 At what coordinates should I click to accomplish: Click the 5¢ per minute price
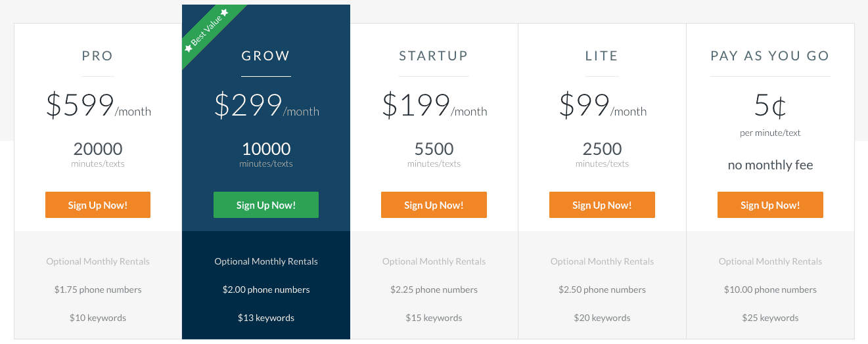point(770,106)
